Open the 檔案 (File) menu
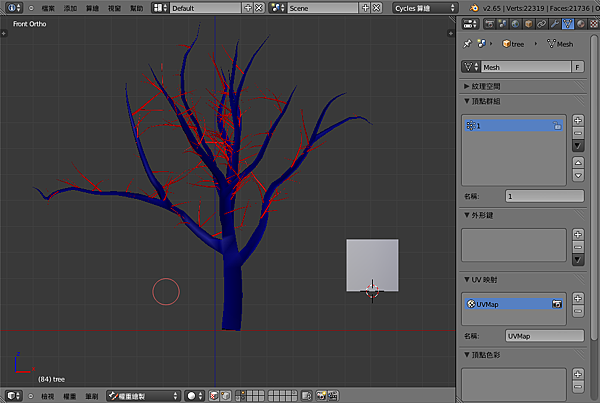This screenshot has height=403, width=600. click(x=48, y=8)
